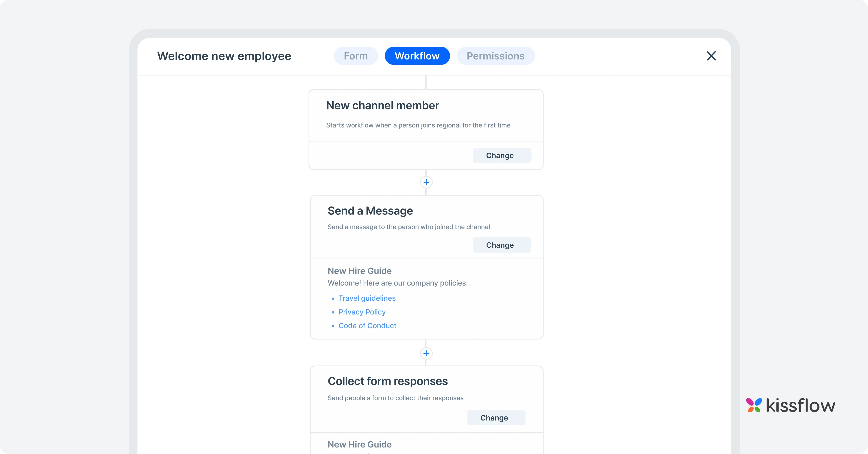Click 'Send a message to the person' description
868x454 pixels.
(x=409, y=227)
